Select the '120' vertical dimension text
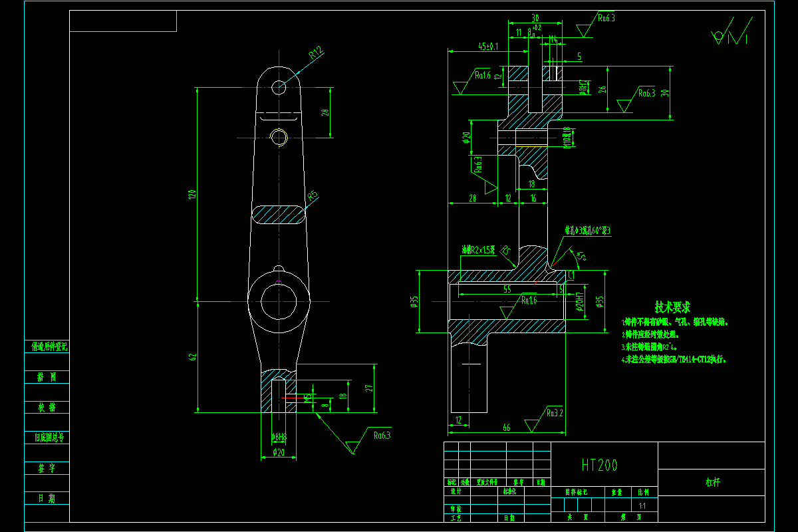The height and width of the screenshot is (532, 798). coord(193,194)
